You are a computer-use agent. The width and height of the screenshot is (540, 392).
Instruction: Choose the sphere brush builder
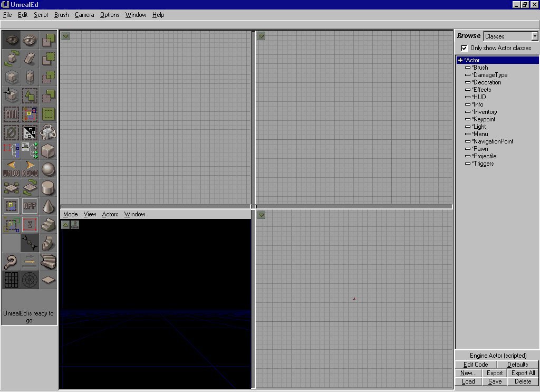(48, 169)
